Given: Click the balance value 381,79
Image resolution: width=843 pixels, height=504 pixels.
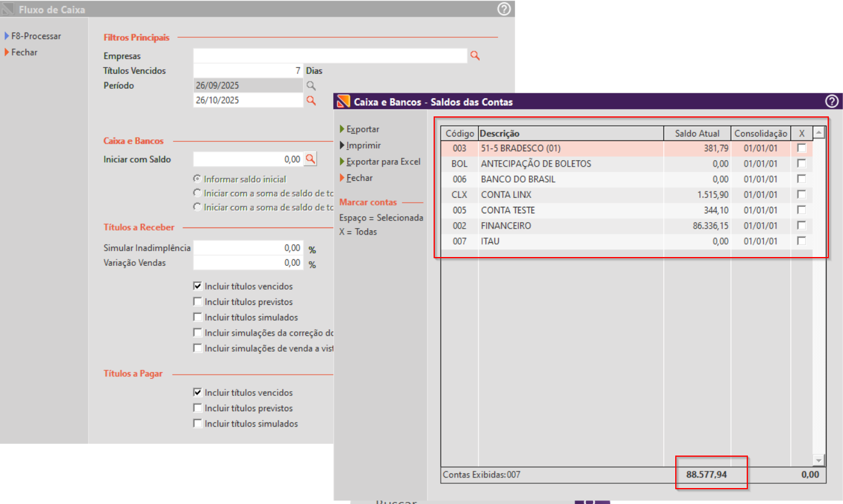Looking at the screenshot, I should pyautogui.click(x=716, y=148).
